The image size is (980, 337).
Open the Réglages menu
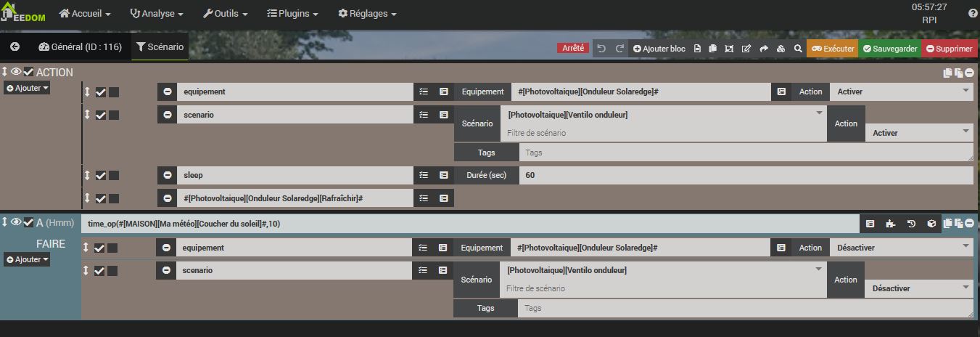click(x=367, y=14)
